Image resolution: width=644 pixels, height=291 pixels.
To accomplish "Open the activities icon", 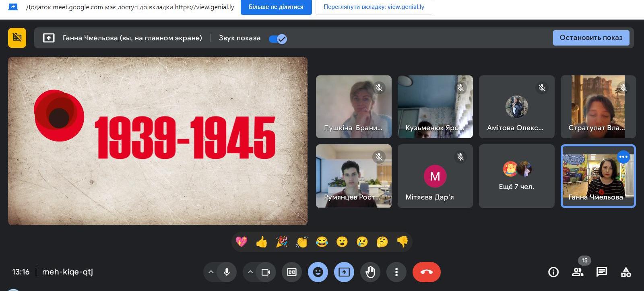I will (626, 272).
